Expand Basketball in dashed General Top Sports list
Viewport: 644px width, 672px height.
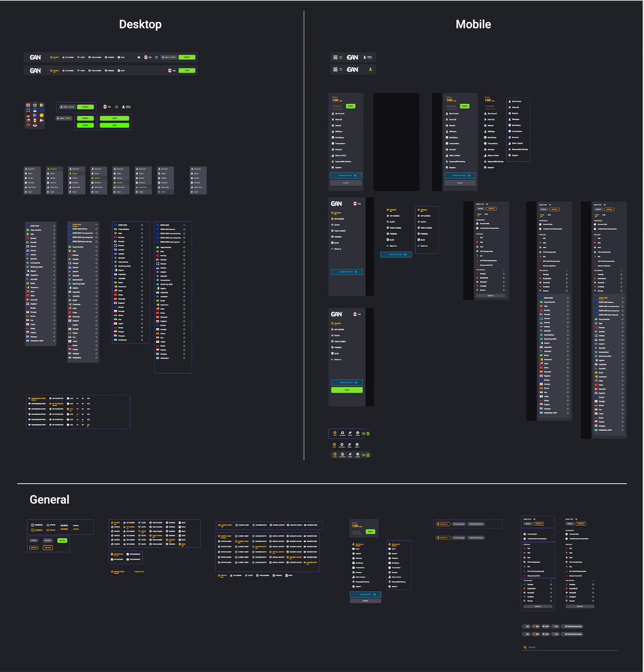551,588
